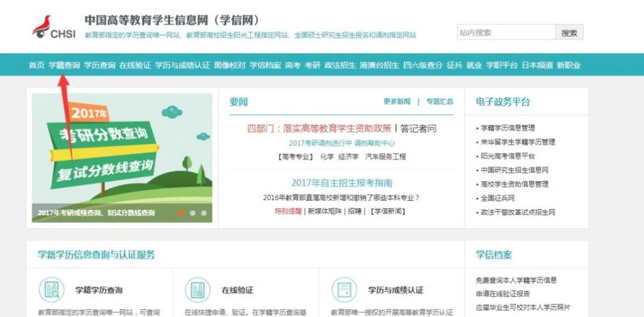The image size is (644, 317).
Task: Select the third carousel dot
Action: tap(204, 213)
